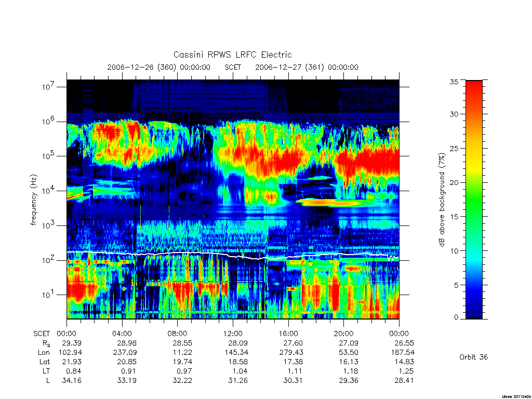Click the "08:00" time axis label

[x=177, y=334]
